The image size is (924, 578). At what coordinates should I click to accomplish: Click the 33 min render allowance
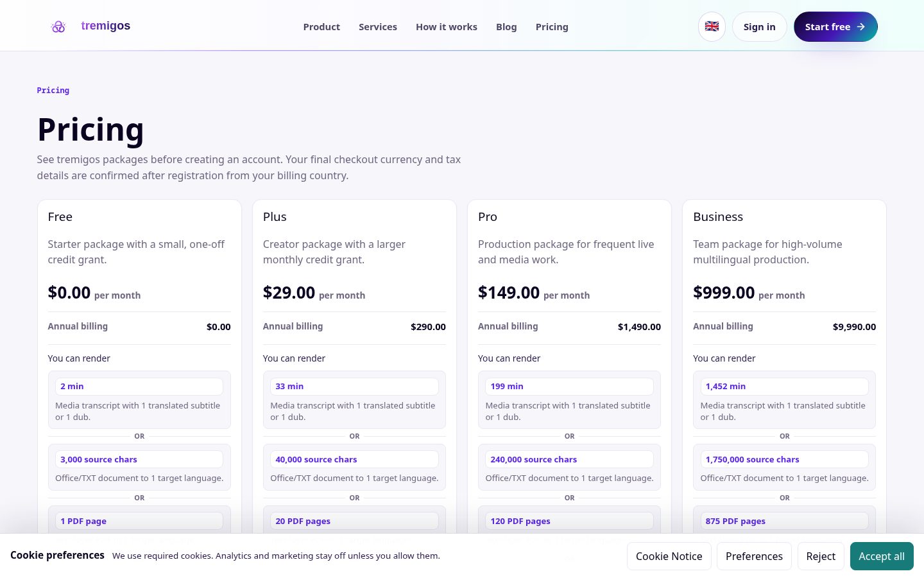(x=354, y=387)
